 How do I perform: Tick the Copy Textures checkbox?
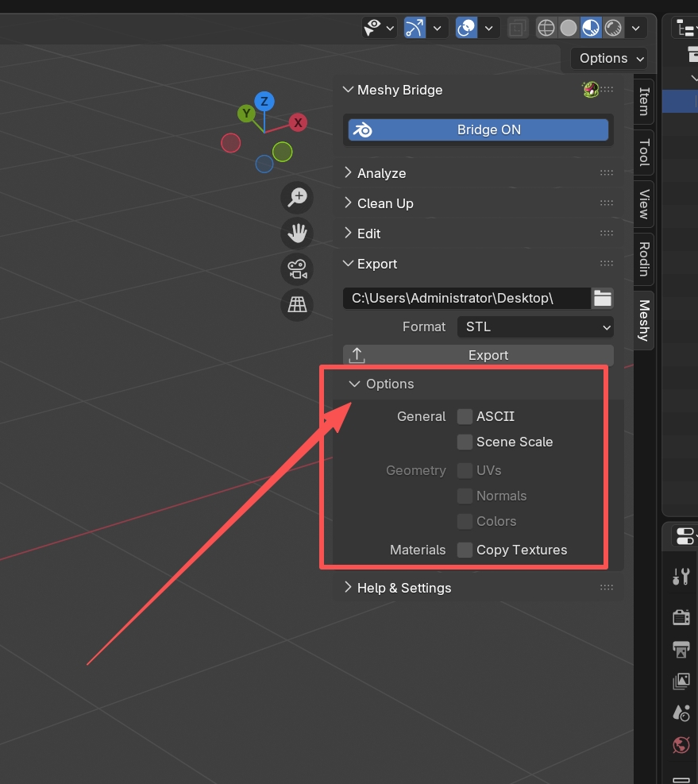[465, 550]
